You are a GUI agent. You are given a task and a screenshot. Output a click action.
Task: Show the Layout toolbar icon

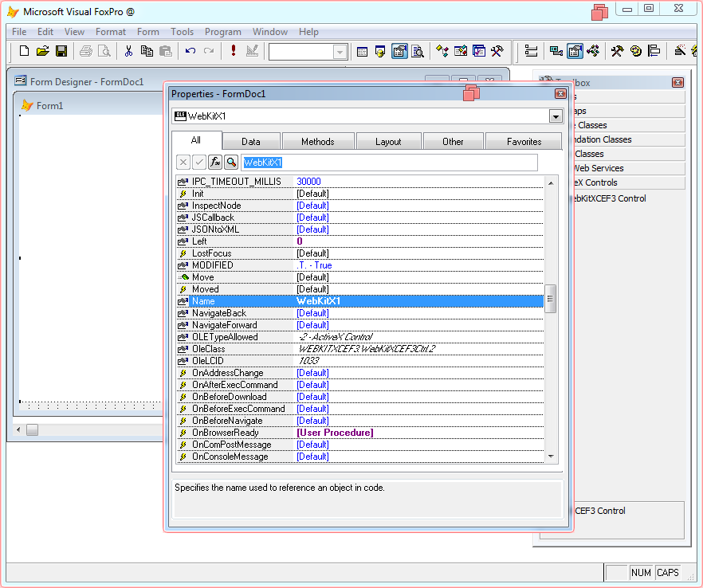[x=654, y=52]
